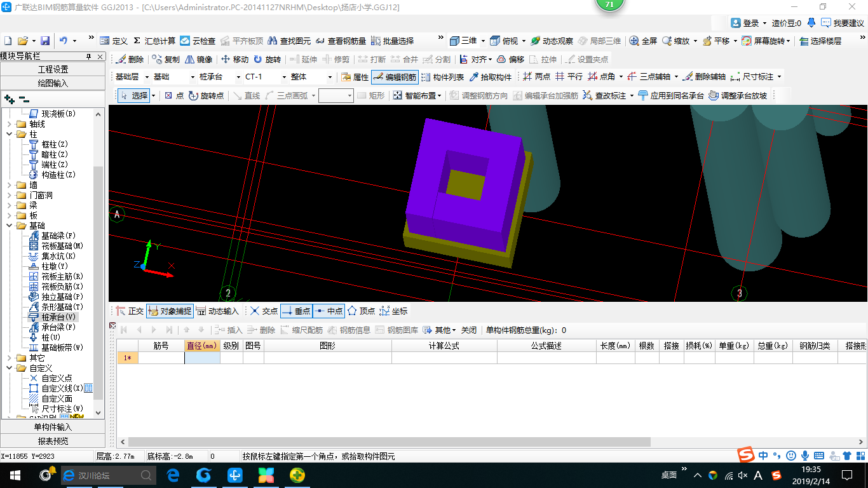Open the 整体 dropdown
The image size is (868, 488).
click(x=330, y=77)
